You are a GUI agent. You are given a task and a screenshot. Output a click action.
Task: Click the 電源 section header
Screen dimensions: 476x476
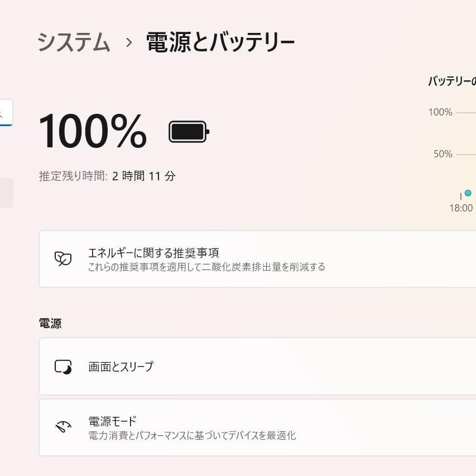(50, 323)
